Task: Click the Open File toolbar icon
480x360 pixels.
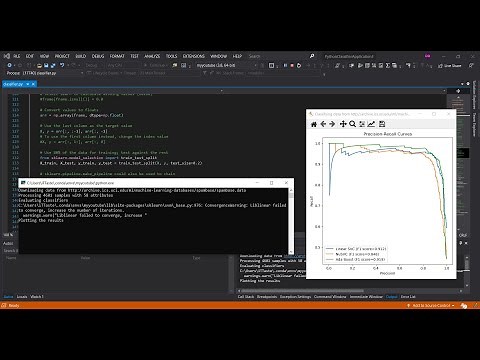Action: click(39, 66)
